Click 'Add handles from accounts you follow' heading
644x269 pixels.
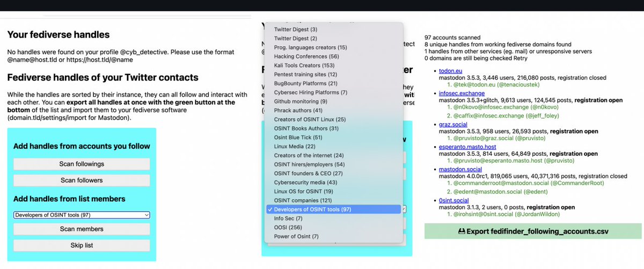(82, 146)
